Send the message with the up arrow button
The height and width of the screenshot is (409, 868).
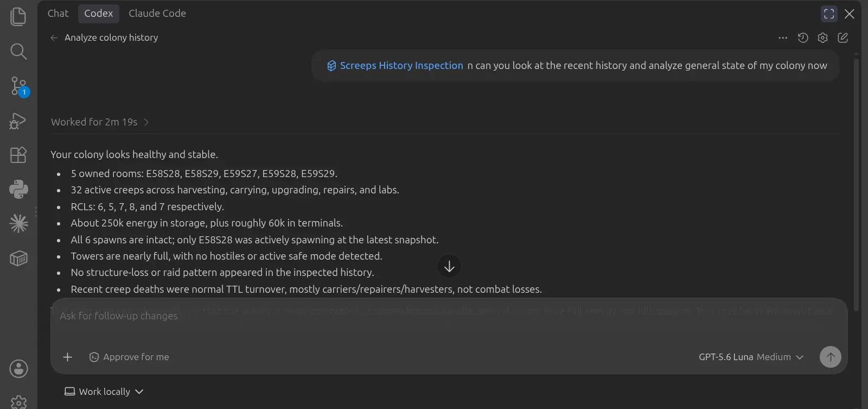(x=831, y=357)
